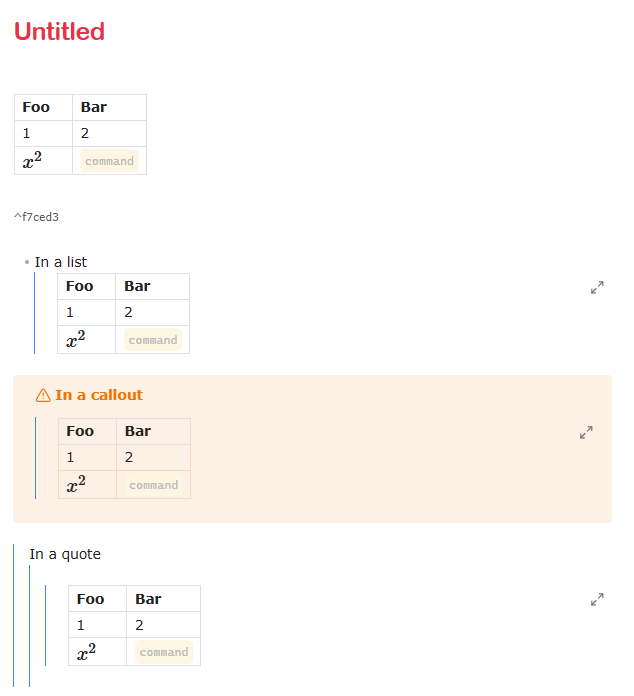Click the red Untitled note title

point(59,31)
